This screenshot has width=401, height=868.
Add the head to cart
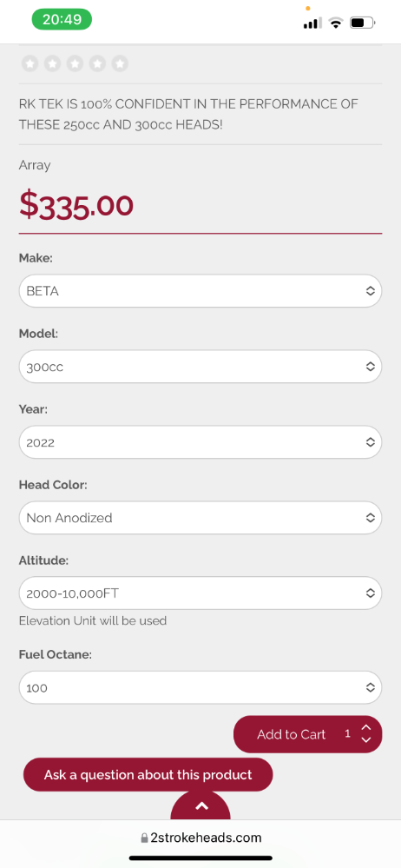(291, 734)
